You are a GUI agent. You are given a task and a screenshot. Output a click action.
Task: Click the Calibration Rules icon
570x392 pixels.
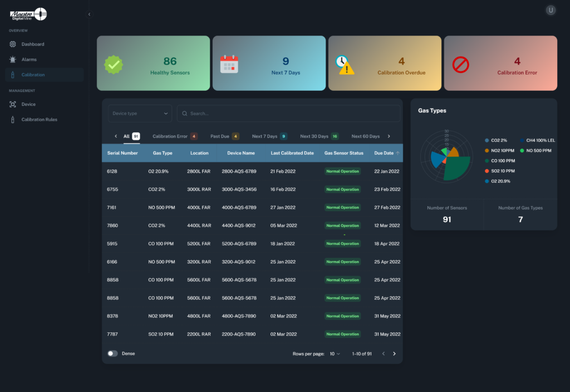point(13,120)
